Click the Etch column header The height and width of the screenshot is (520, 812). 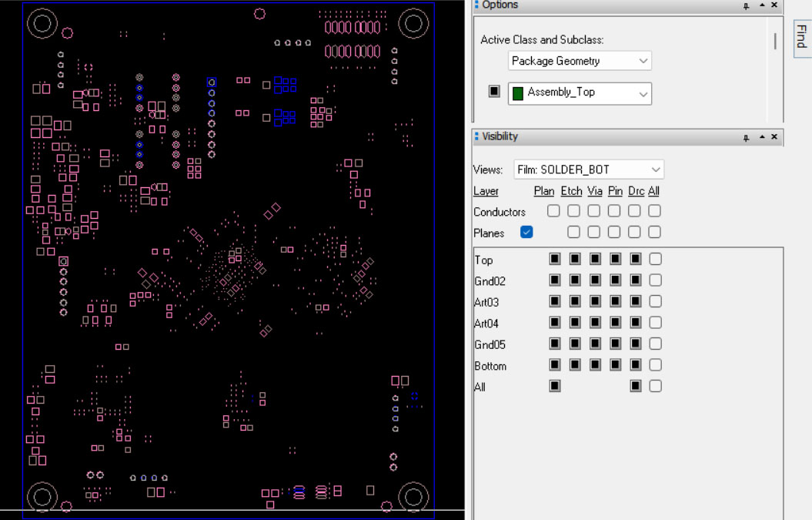(x=571, y=191)
